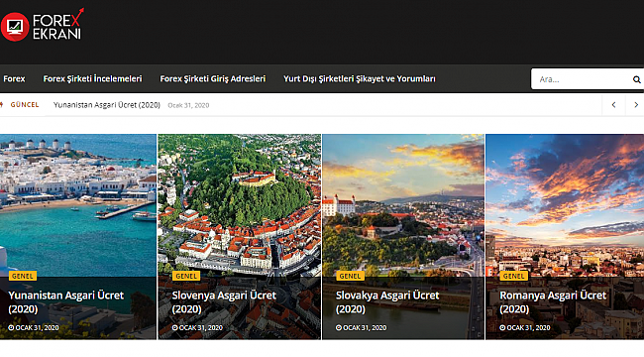Open the Yunanistan Asgari Ücret ticker headline
The image size is (644, 357).
(107, 105)
